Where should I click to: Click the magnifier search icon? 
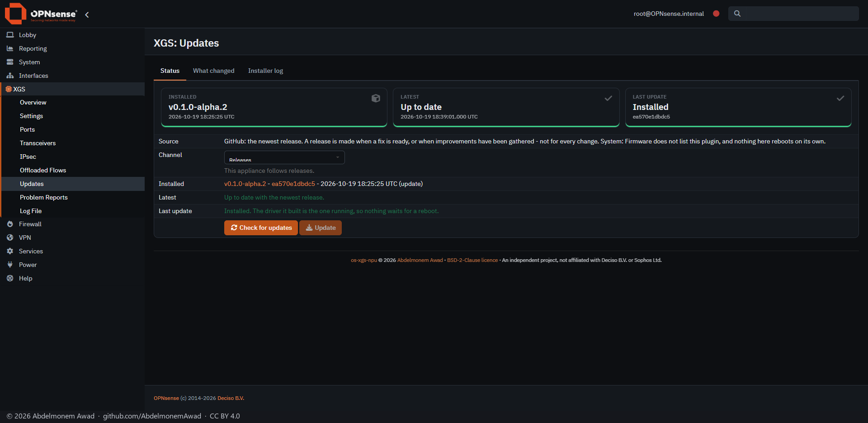[x=737, y=14]
